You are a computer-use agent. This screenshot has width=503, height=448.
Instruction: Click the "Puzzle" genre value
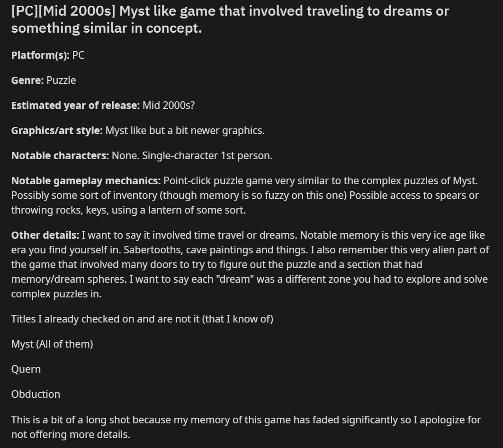[x=61, y=80]
